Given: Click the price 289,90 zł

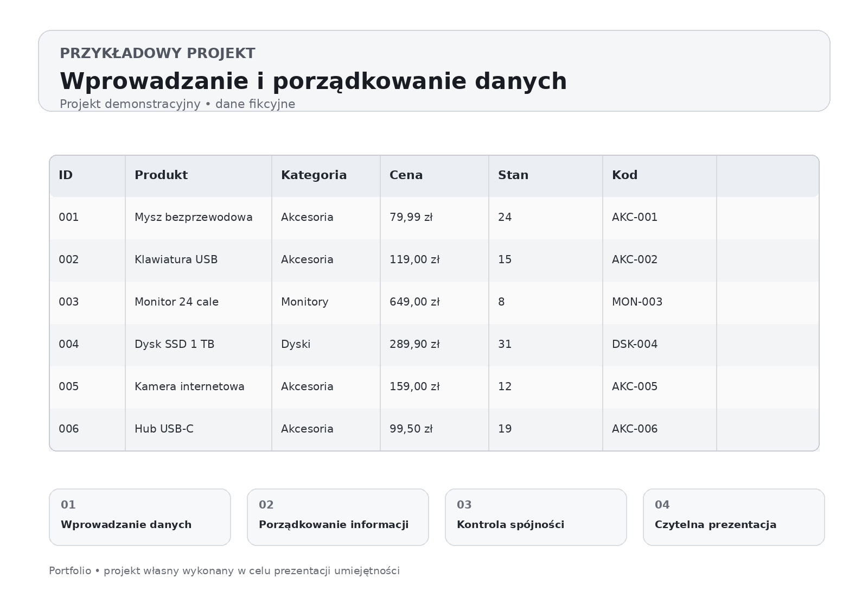Looking at the screenshot, I should coord(414,345).
